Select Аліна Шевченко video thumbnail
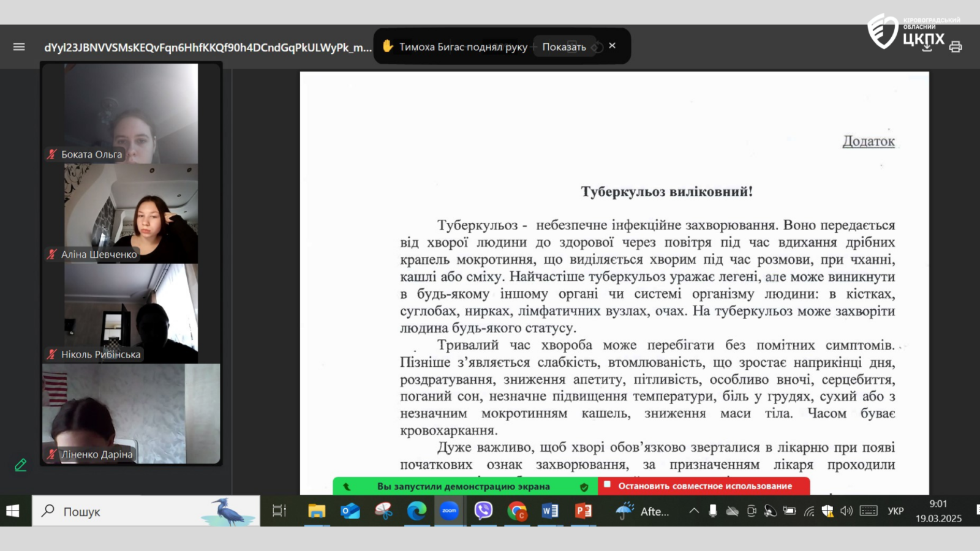980x551 pixels. click(131, 214)
